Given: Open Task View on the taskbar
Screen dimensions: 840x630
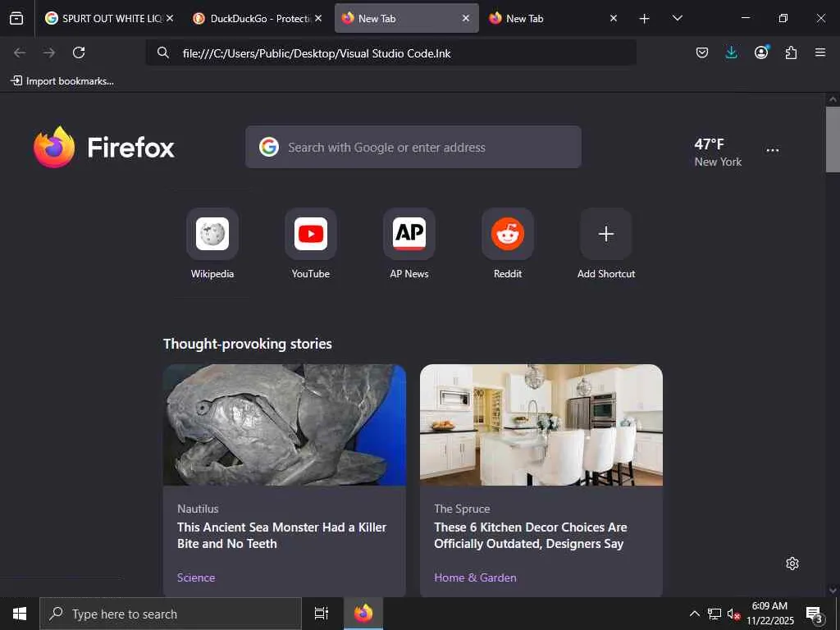Looking at the screenshot, I should tap(322, 614).
